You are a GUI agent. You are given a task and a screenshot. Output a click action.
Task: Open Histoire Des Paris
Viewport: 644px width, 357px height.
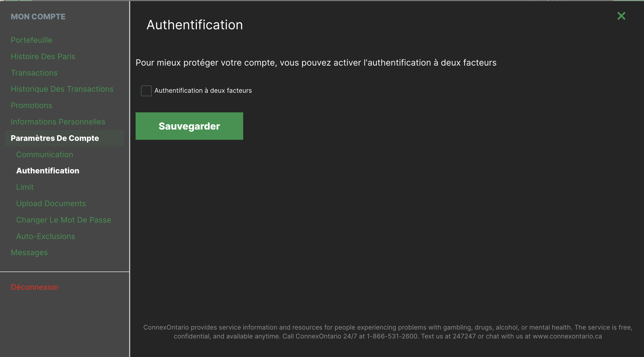click(43, 56)
